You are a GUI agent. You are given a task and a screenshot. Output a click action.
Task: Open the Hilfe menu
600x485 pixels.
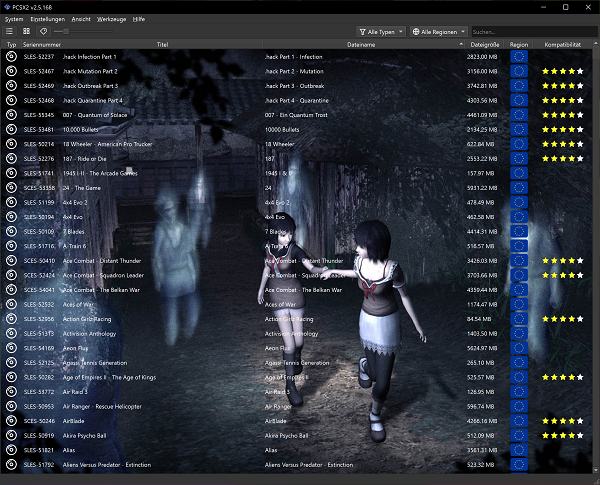[x=139, y=19]
